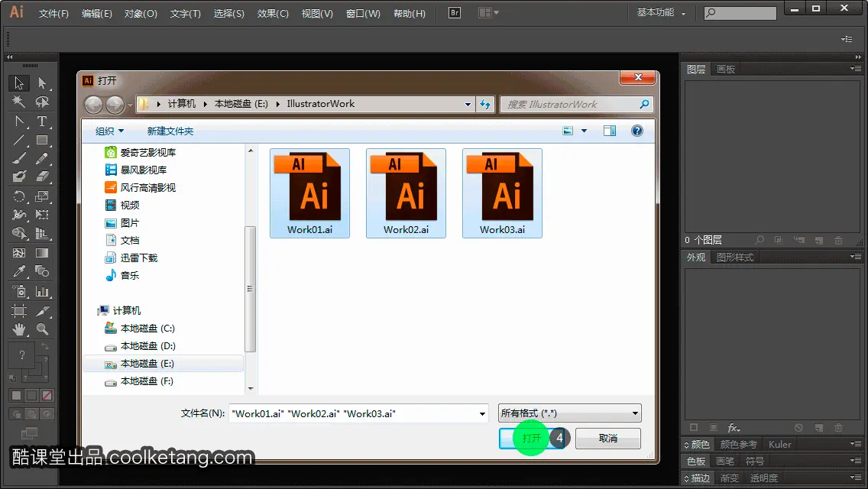Click 新建文件夹 to create a folder

point(170,131)
